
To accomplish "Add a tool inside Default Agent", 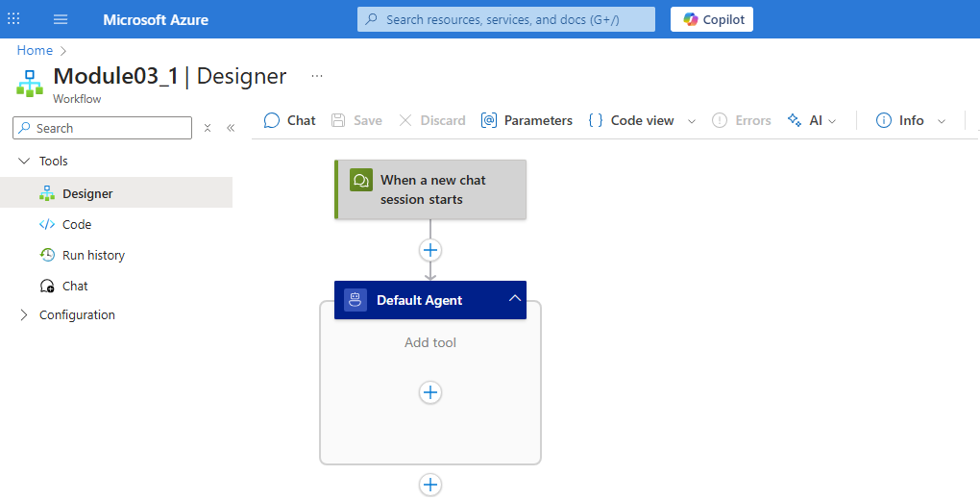I will (430, 392).
